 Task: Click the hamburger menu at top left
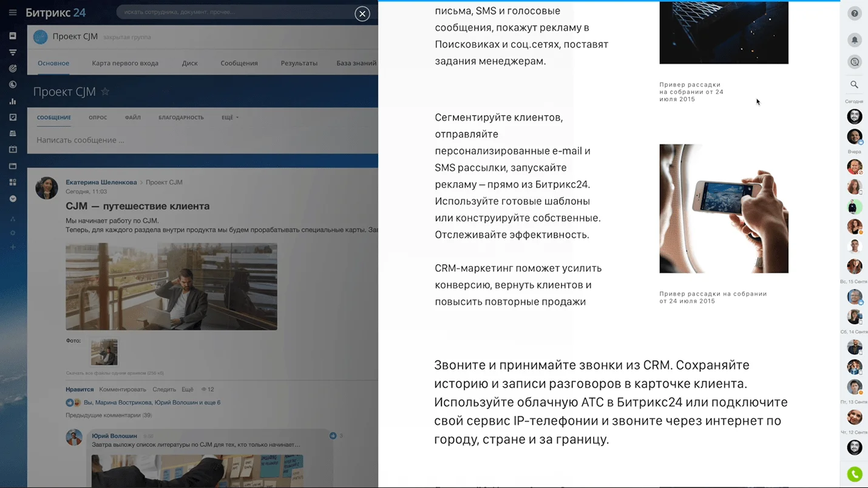pyautogui.click(x=13, y=13)
